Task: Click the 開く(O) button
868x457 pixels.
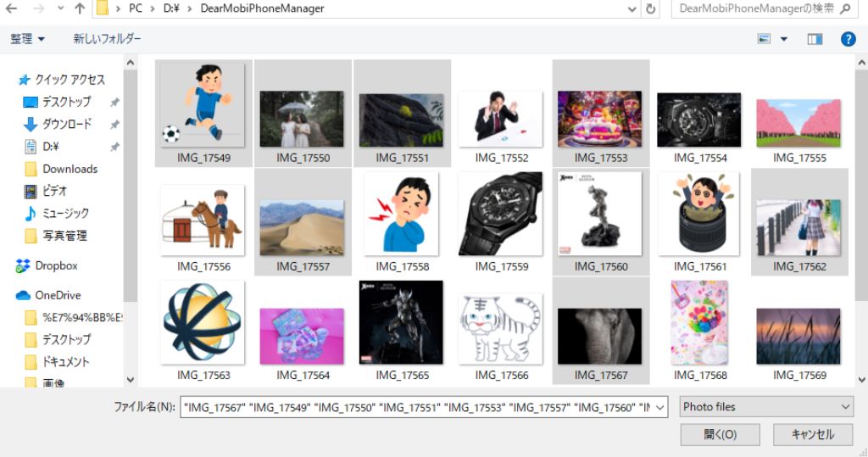Action: coord(720,434)
